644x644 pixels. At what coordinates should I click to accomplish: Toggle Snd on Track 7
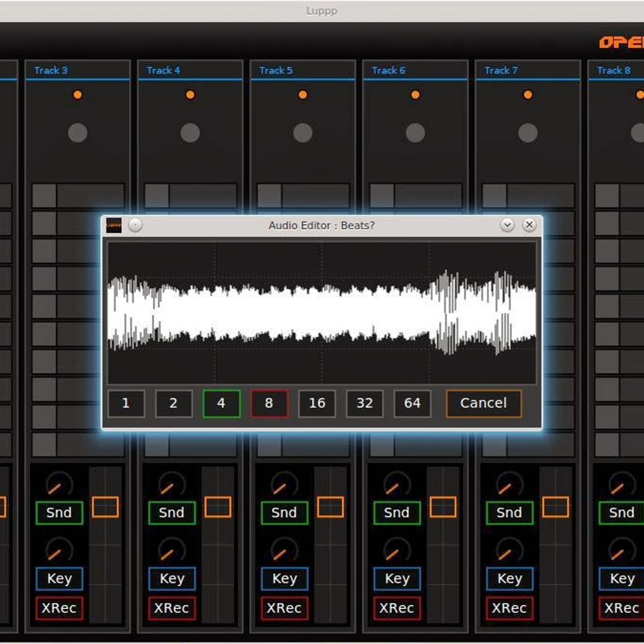pyautogui.click(x=510, y=513)
